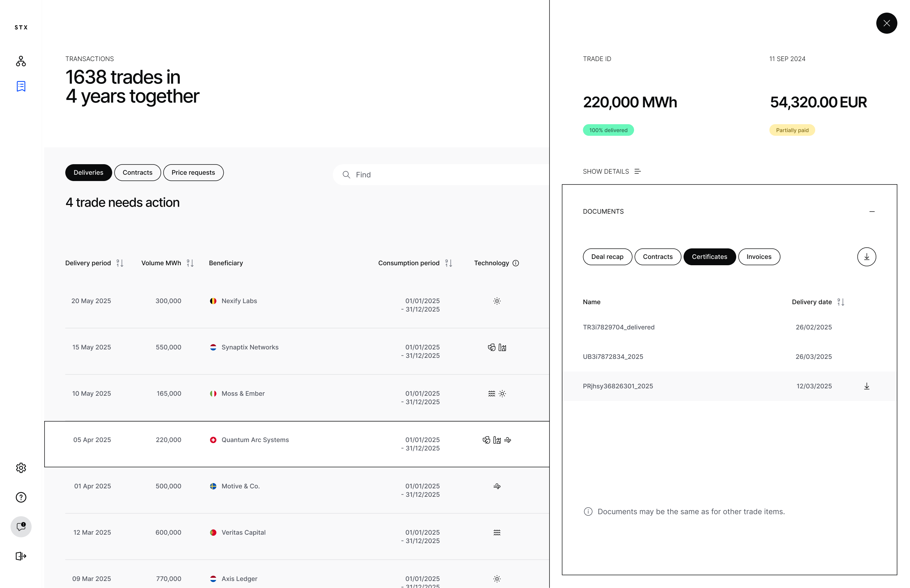The height and width of the screenshot is (588, 910).
Task: Switch to the Invoices documents tab
Action: tap(758, 256)
